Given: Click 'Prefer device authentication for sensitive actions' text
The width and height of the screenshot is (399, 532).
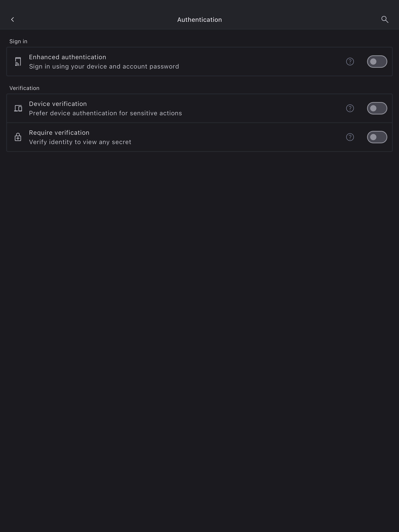Looking at the screenshot, I should [x=105, y=113].
